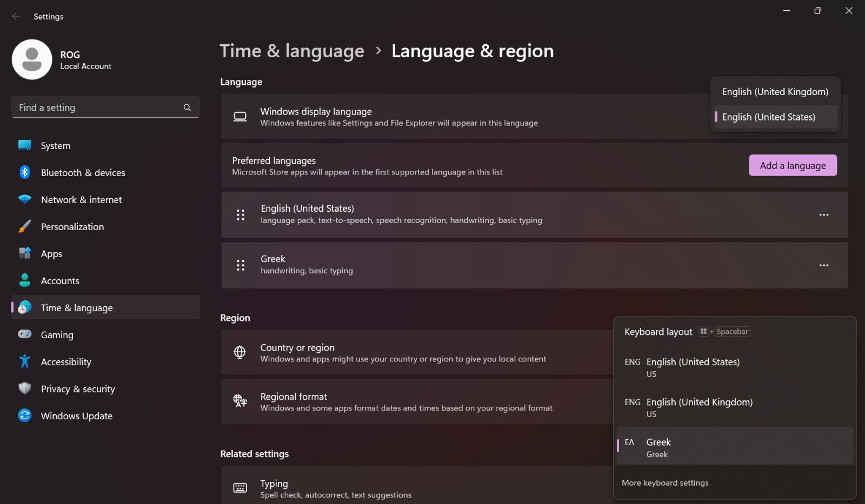Click the Gaming controller icon
The image size is (865, 504).
tap(25, 334)
